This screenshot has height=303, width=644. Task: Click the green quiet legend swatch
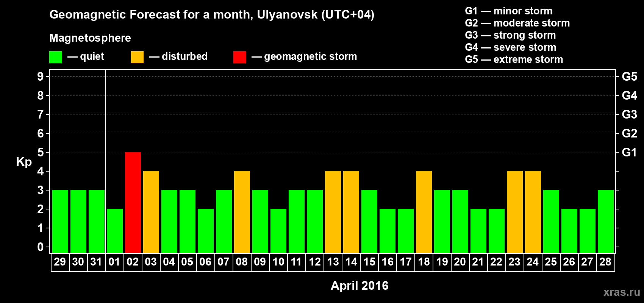click(x=56, y=57)
